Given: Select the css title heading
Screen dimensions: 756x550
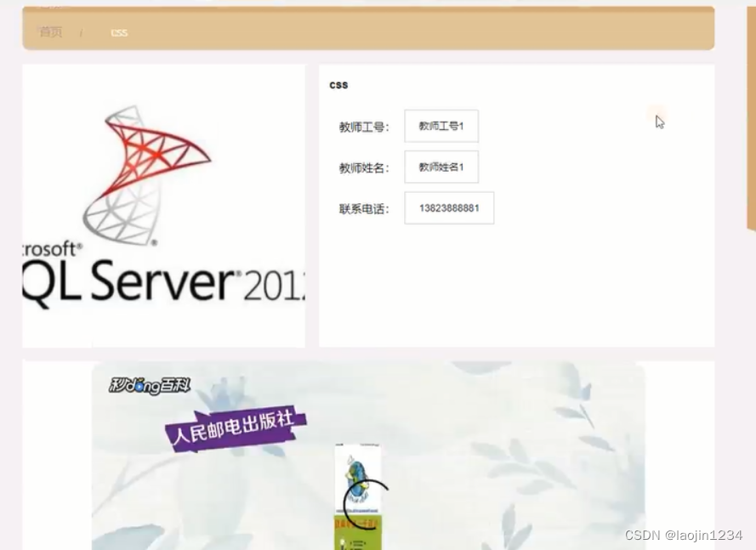Looking at the screenshot, I should click(x=338, y=85).
